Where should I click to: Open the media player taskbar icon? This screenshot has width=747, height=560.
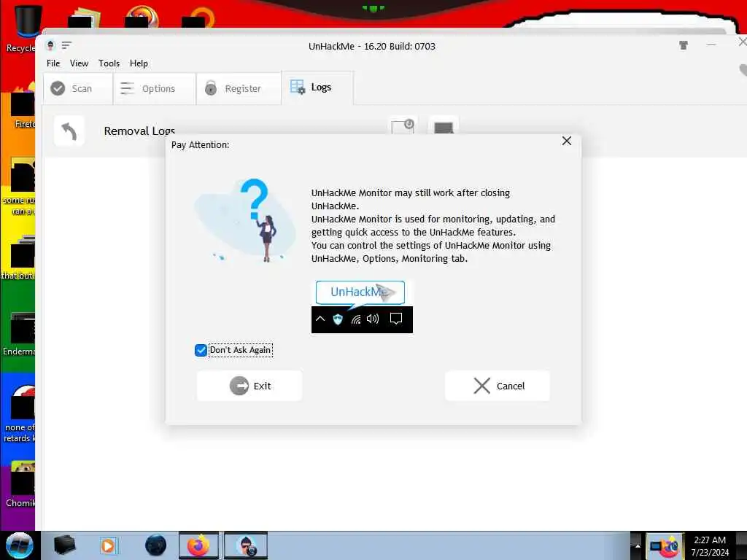[108, 545]
